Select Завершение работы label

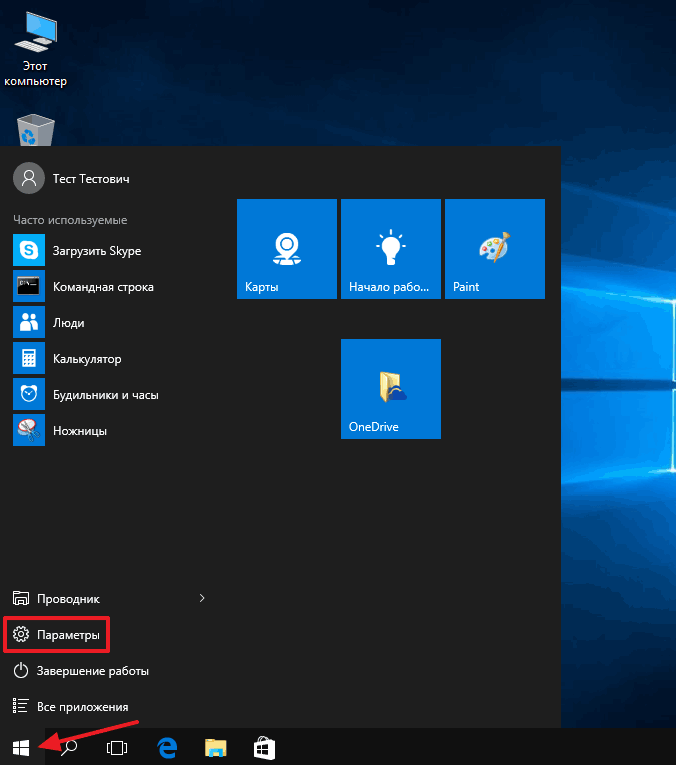click(x=93, y=671)
